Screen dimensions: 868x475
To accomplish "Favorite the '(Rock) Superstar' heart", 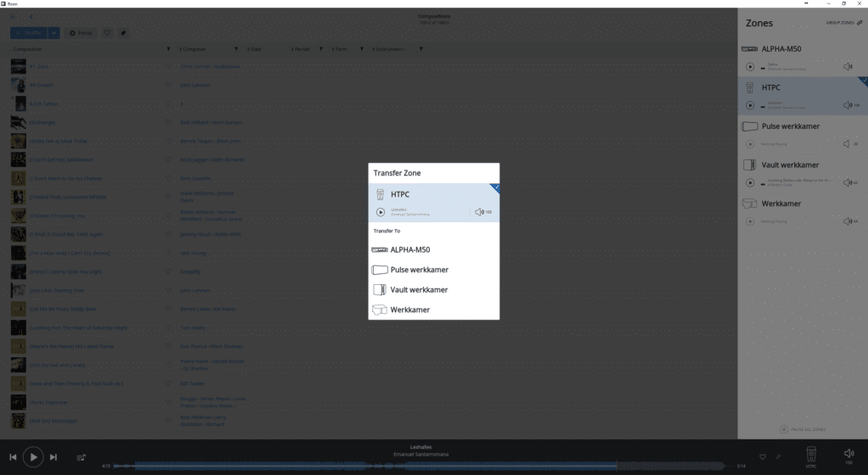I will 169,402.
